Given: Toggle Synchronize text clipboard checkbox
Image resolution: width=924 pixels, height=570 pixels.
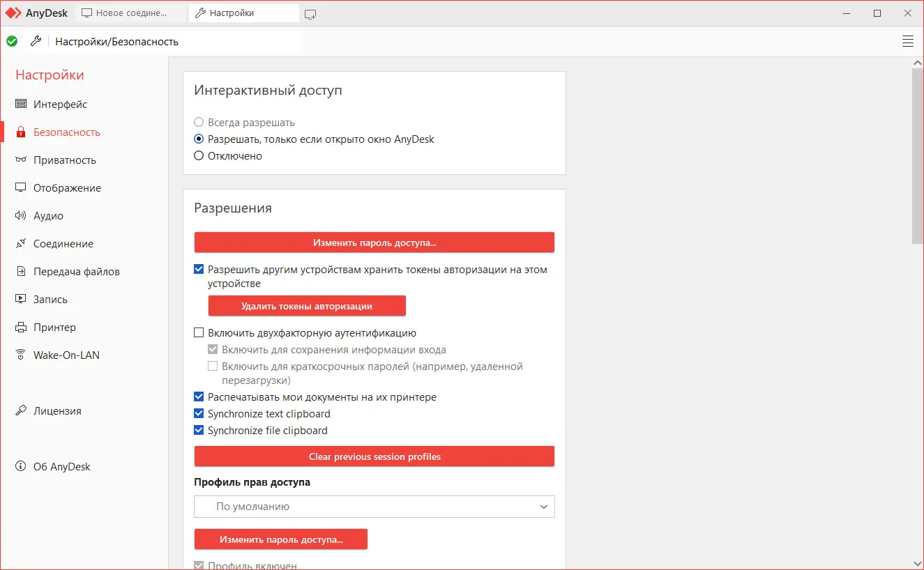Looking at the screenshot, I should [199, 414].
